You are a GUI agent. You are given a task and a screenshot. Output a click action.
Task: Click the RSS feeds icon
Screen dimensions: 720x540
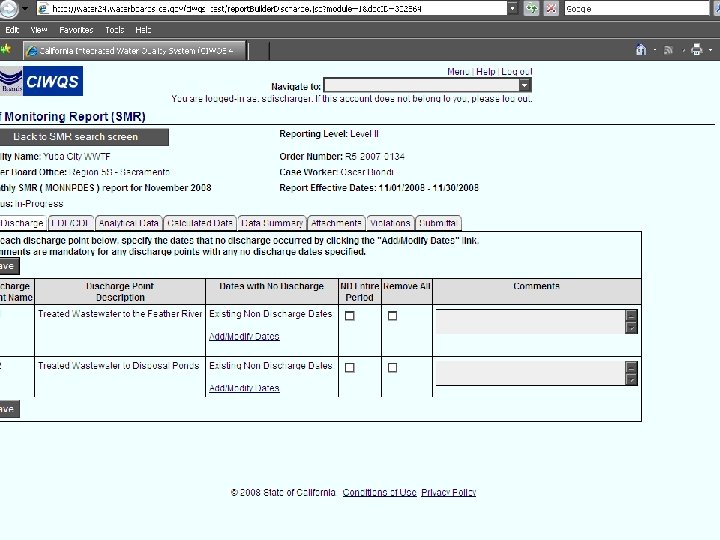[x=669, y=50]
